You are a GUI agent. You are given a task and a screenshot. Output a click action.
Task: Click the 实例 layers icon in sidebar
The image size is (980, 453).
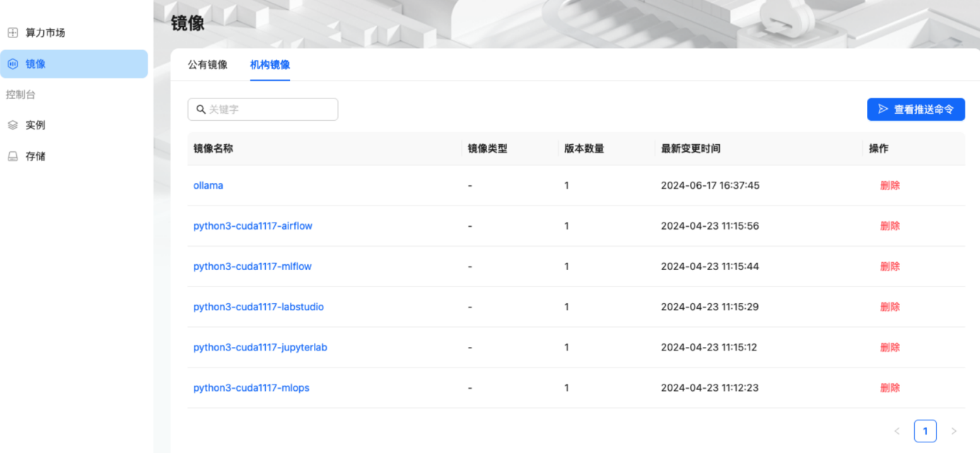(x=13, y=125)
